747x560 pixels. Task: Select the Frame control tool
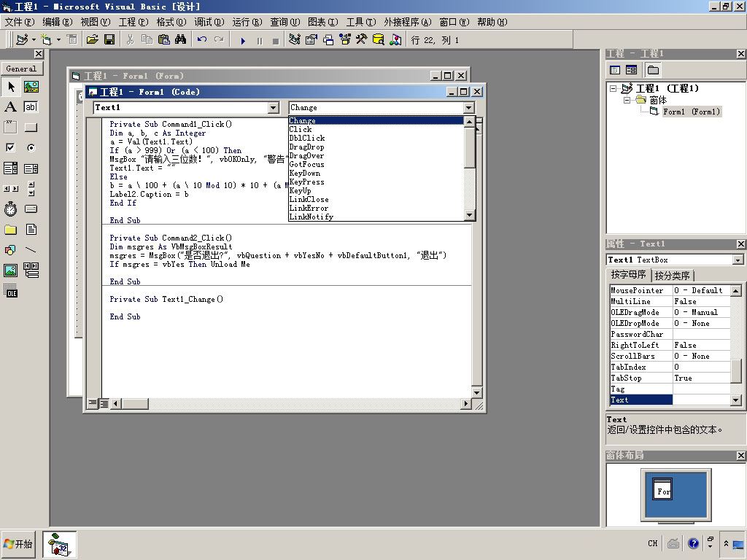point(11,127)
